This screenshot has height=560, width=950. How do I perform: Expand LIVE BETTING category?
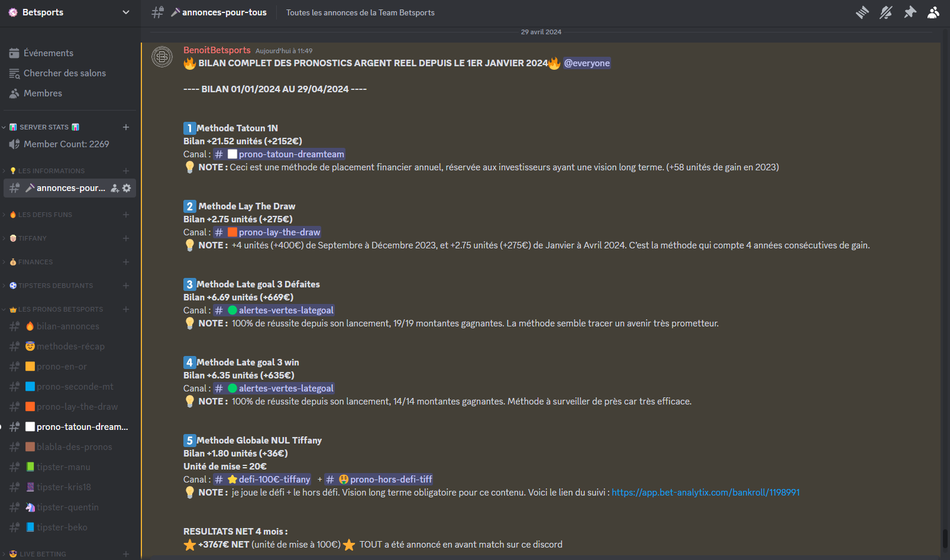tap(38, 554)
